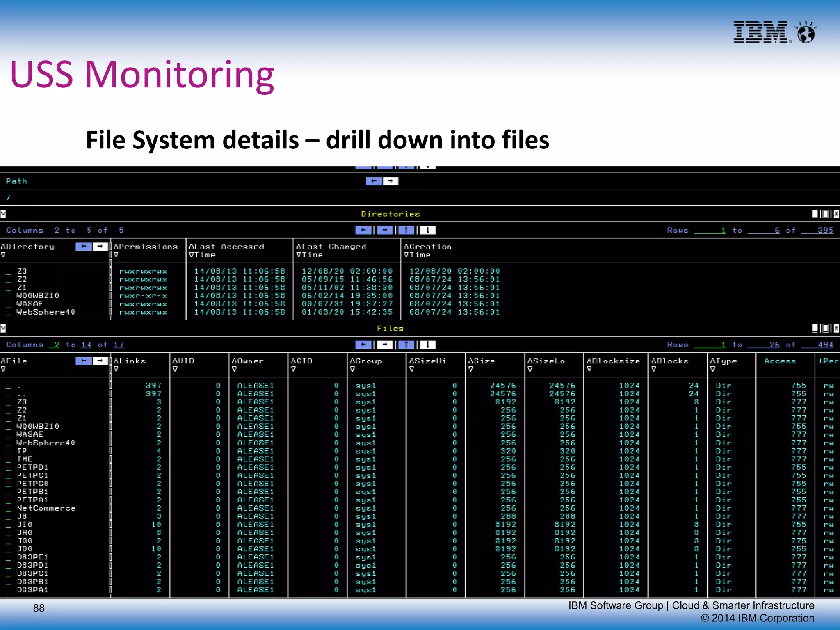
Task: Click Files Columns end value 14
Action: (87, 345)
